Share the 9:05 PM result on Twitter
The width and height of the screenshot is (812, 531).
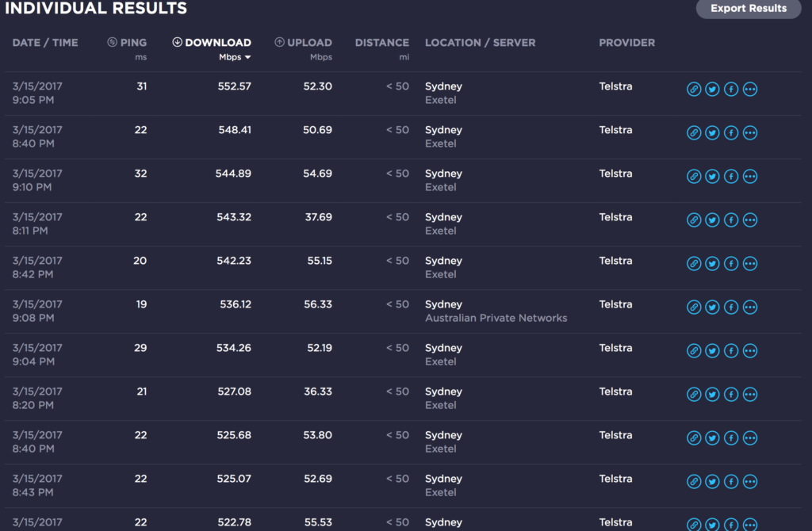(x=713, y=89)
